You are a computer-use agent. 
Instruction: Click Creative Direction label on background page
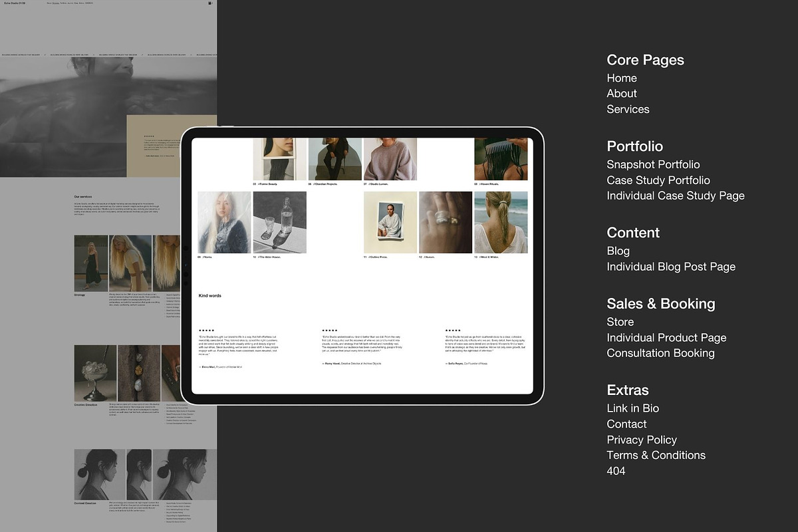click(x=85, y=404)
